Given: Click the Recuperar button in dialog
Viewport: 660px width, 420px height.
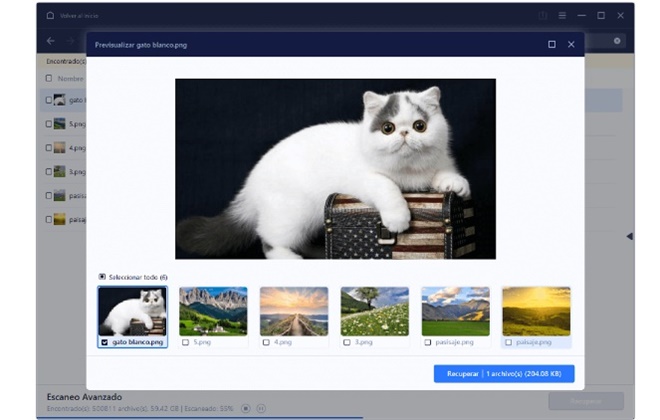Looking at the screenshot, I should coord(503,373).
